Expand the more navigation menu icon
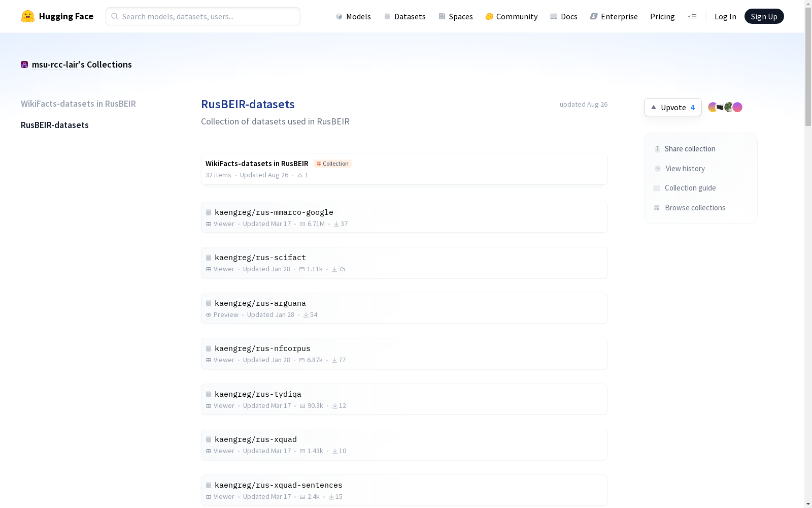Image resolution: width=812 pixels, height=508 pixels. tap(692, 16)
